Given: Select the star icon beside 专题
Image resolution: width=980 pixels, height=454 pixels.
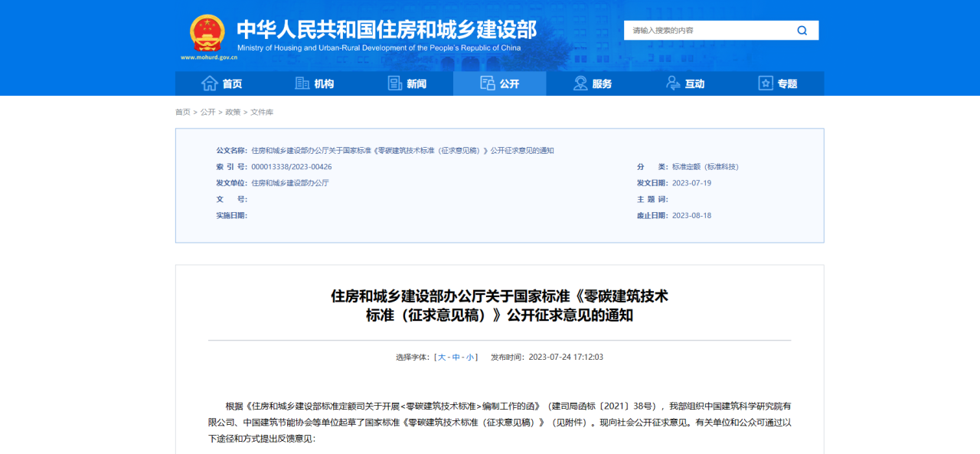Looking at the screenshot, I should click(764, 83).
